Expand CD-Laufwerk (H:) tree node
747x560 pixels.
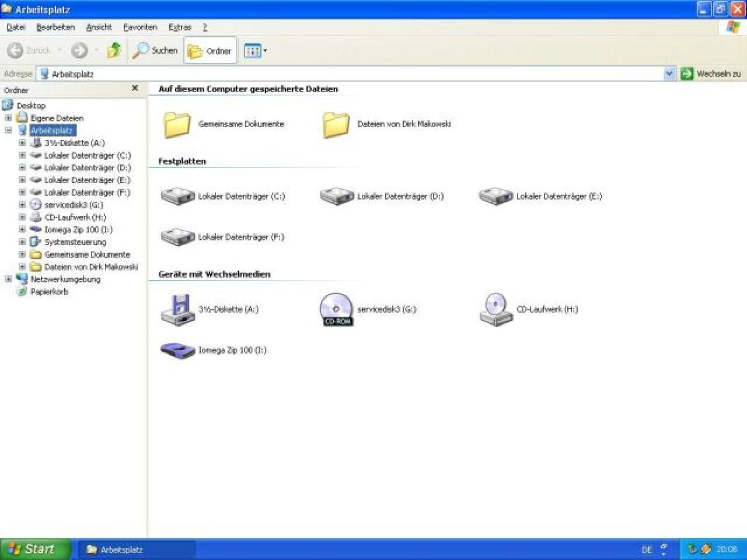coord(22,217)
